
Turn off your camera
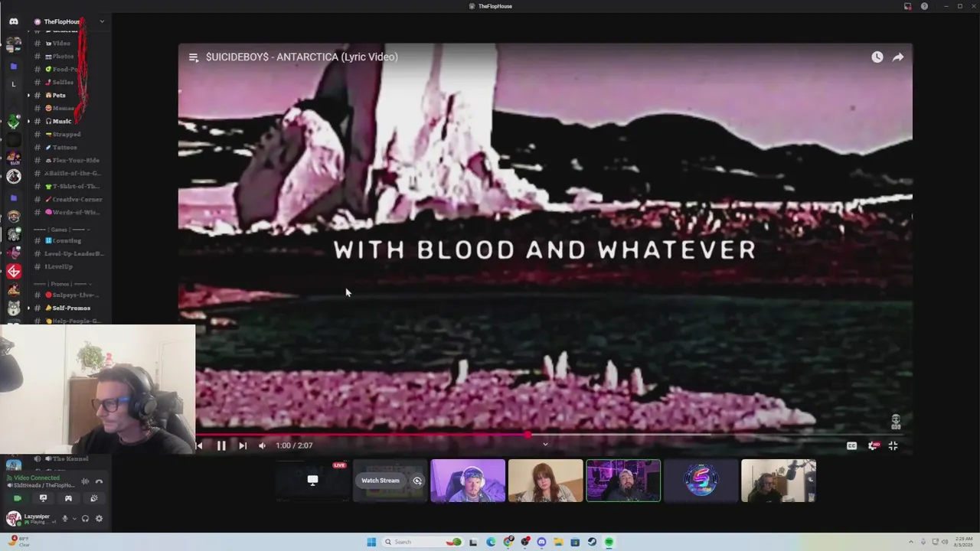coord(18,498)
